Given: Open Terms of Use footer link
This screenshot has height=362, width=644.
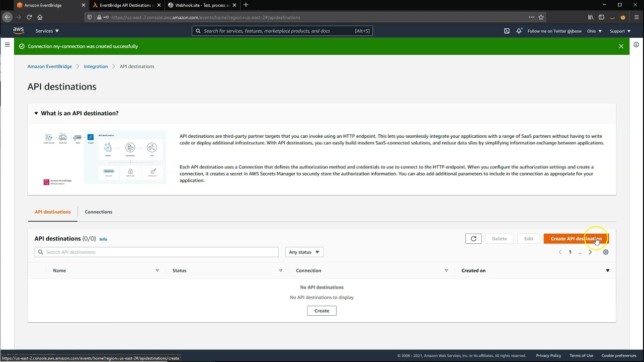Looking at the screenshot, I should pyautogui.click(x=581, y=355).
